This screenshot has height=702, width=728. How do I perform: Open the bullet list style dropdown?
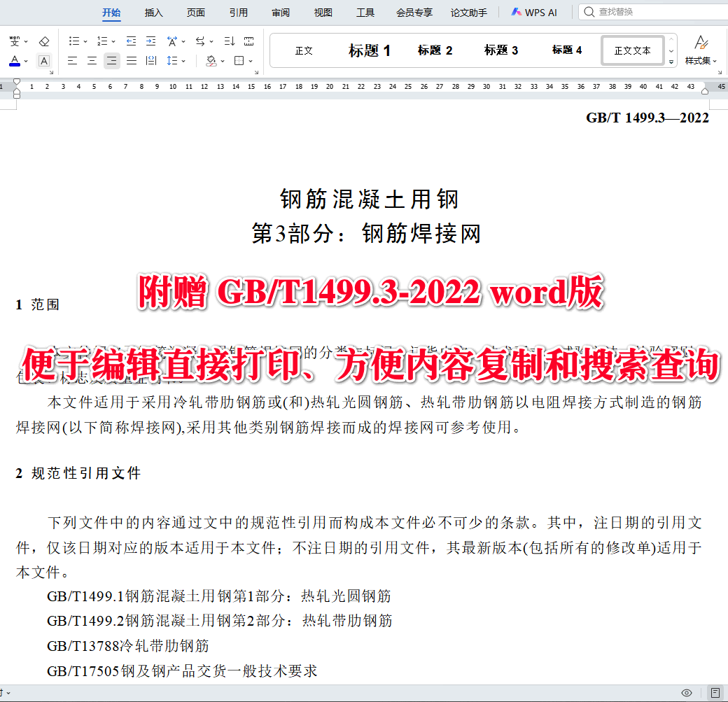[x=85, y=41]
